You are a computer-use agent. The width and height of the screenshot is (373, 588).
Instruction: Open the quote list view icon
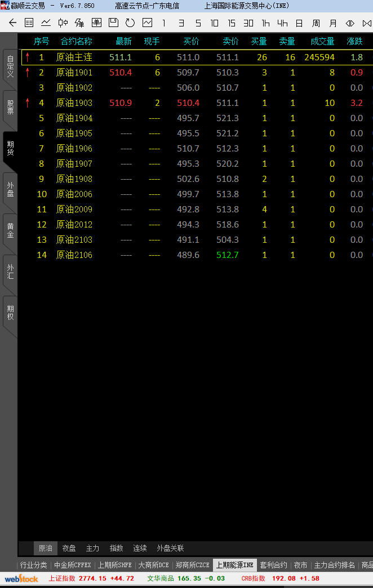click(x=29, y=23)
